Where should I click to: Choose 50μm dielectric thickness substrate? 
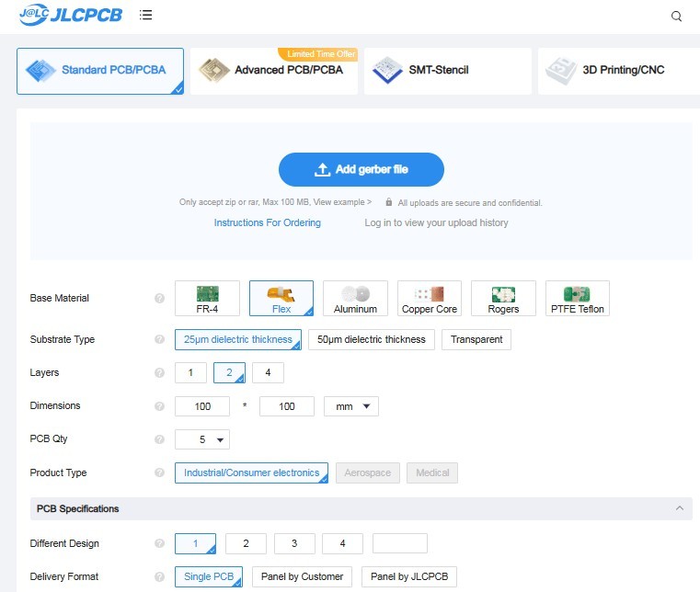click(372, 339)
